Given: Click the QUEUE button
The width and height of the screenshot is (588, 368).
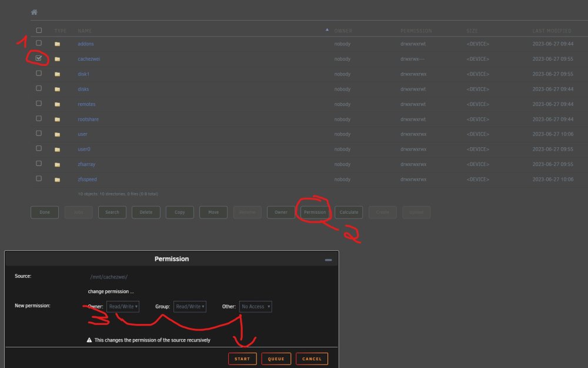Looking at the screenshot, I should tap(276, 359).
